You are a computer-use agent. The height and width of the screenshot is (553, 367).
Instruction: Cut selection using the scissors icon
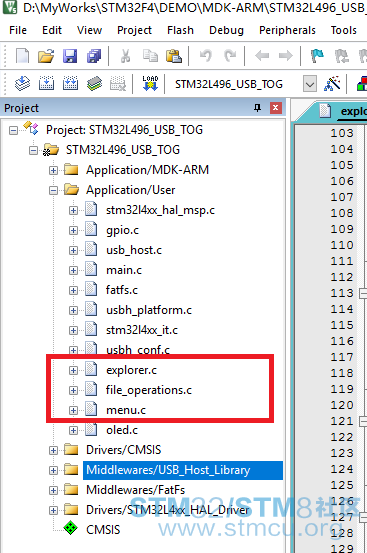click(126, 56)
